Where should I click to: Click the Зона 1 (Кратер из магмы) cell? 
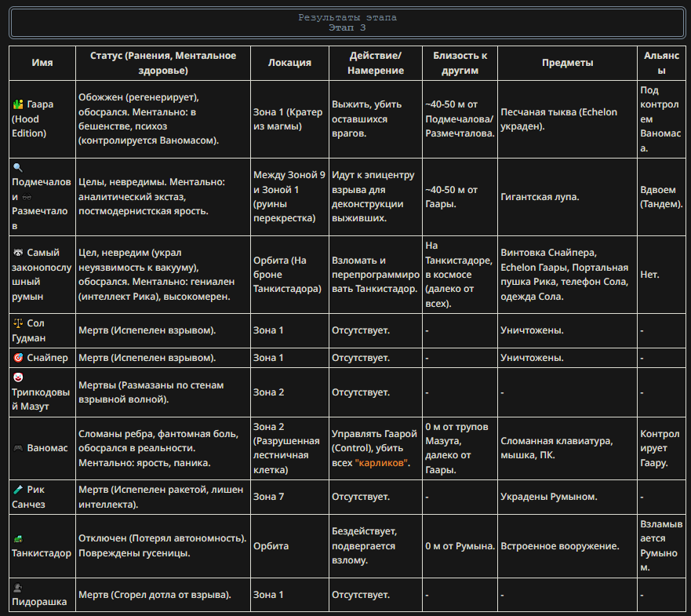click(289, 119)
